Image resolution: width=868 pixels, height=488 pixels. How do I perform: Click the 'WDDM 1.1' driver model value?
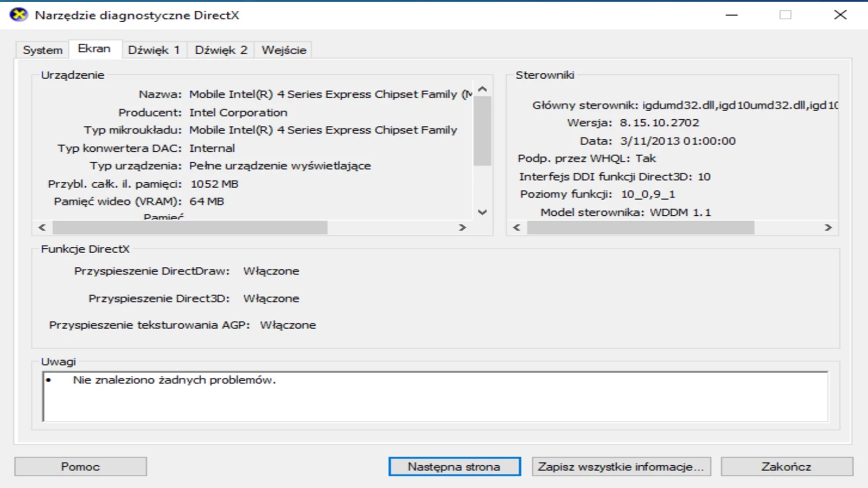point(680,213)
